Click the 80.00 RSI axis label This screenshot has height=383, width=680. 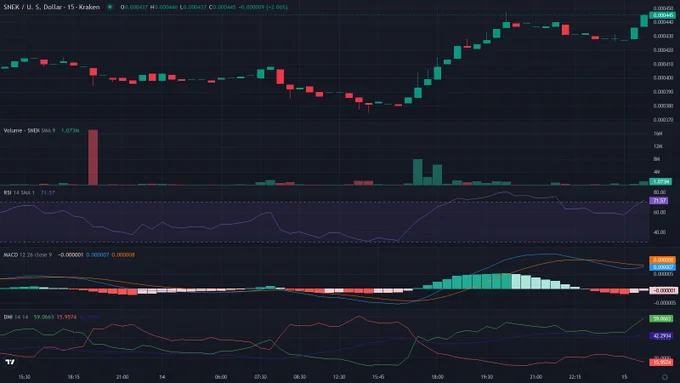tap(660, 192)
